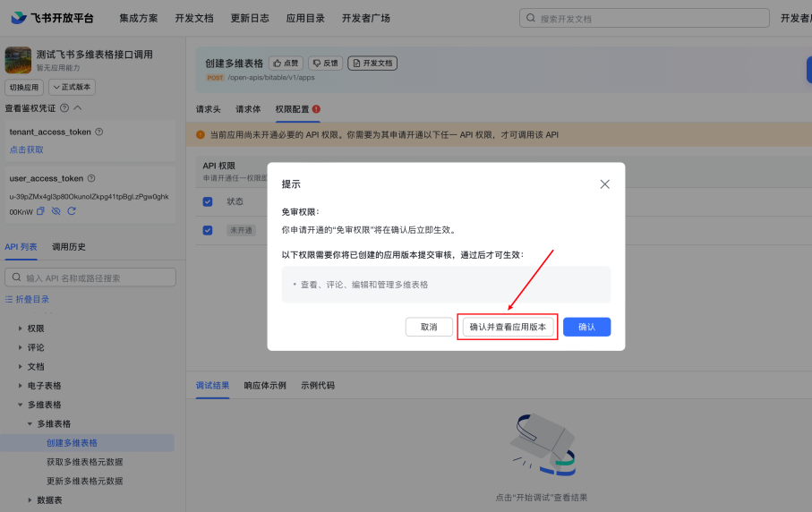This screenshot has width=812, height=512.
Task: Expand the 评论 tree node
Action: (x=21, y=347)
